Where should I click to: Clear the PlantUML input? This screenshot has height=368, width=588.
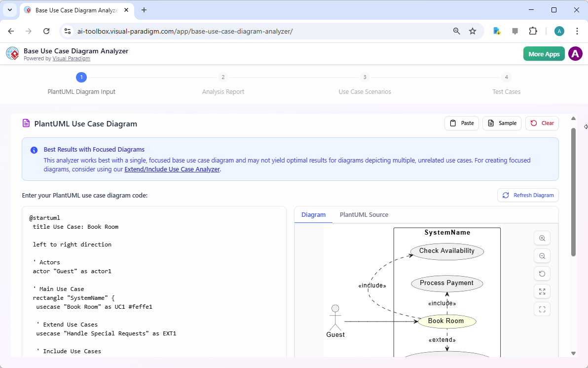(x=542, y=123)
